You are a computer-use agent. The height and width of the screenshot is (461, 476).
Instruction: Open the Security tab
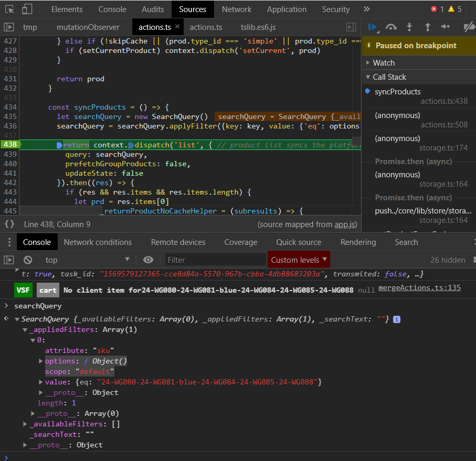click(x=336, y=9)
